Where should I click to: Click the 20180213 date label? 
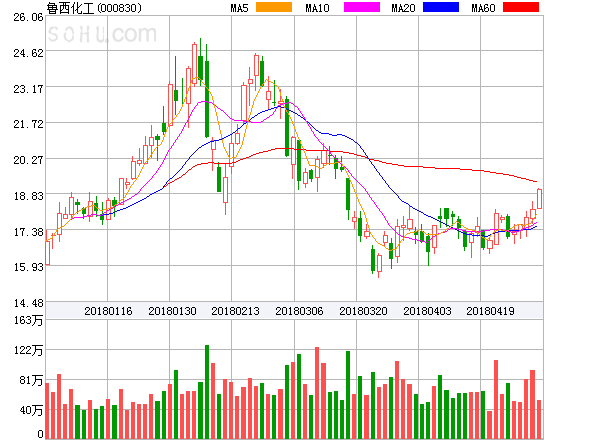(x=235, y=311)
